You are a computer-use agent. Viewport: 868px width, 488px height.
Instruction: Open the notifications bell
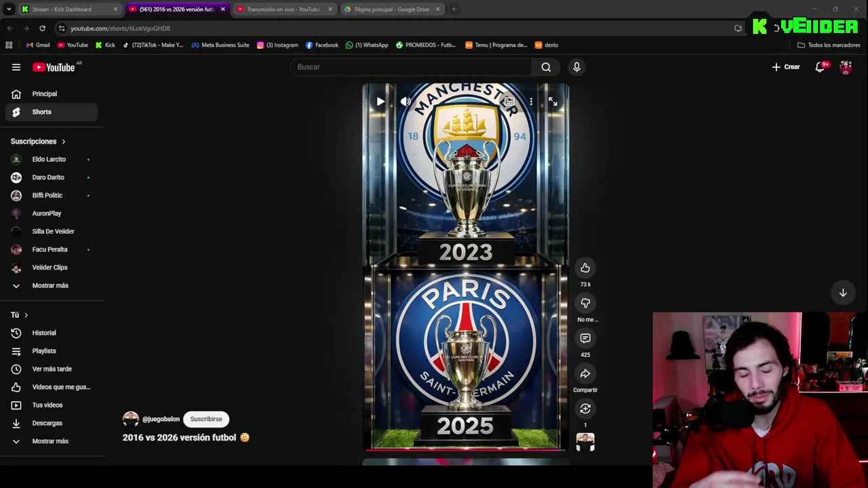tap(820, 67)
